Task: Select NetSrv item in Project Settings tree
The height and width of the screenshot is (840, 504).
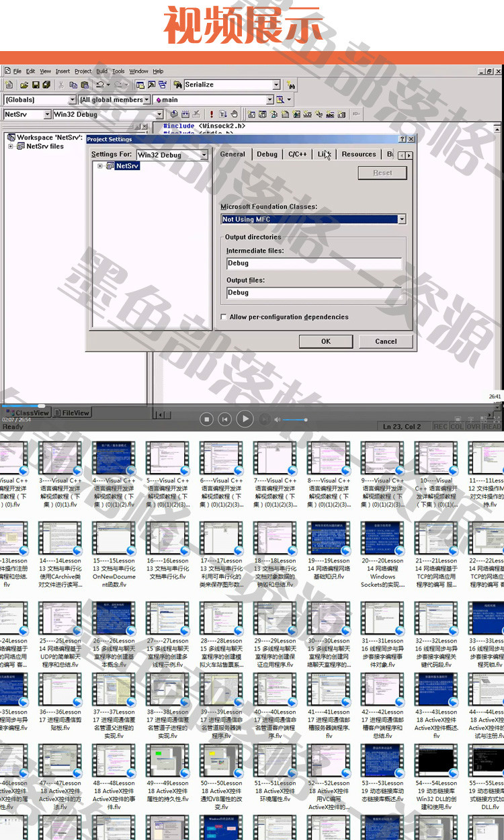Action: coord(127,166)
